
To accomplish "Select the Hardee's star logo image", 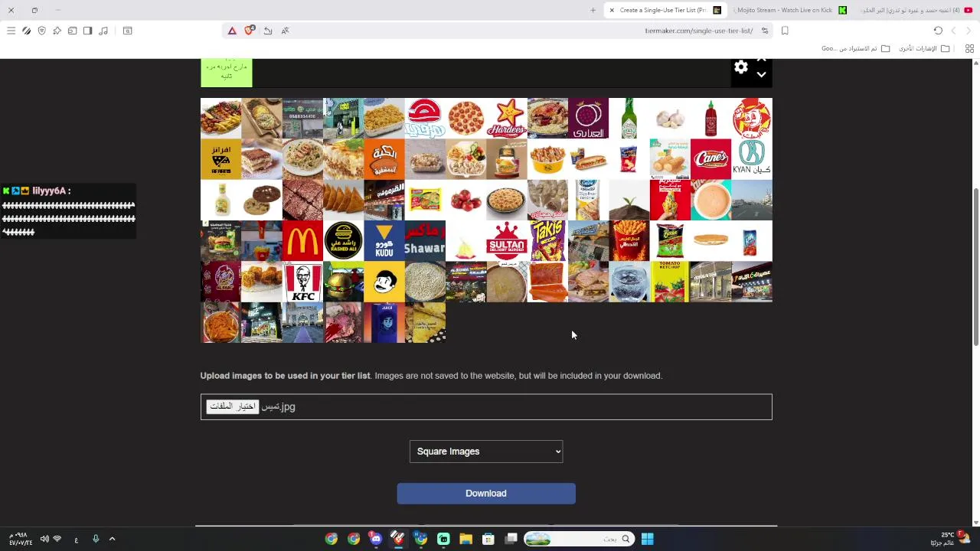I will click(507, 119).
